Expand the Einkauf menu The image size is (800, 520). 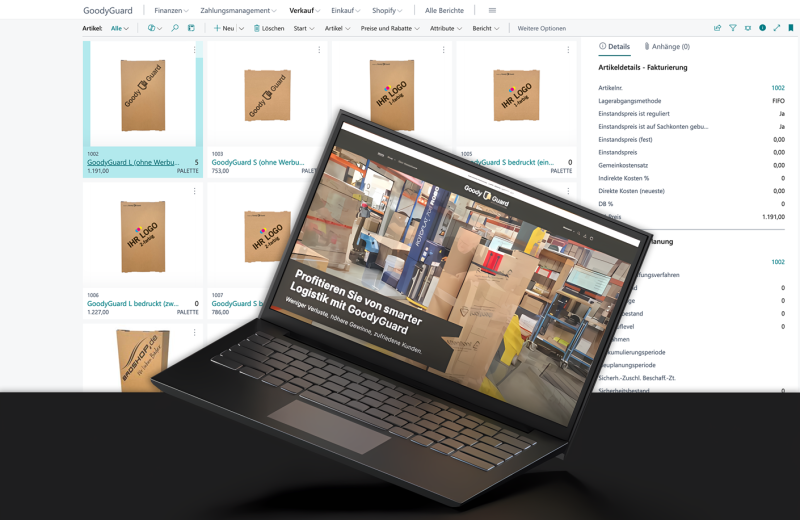coord(345,10)
